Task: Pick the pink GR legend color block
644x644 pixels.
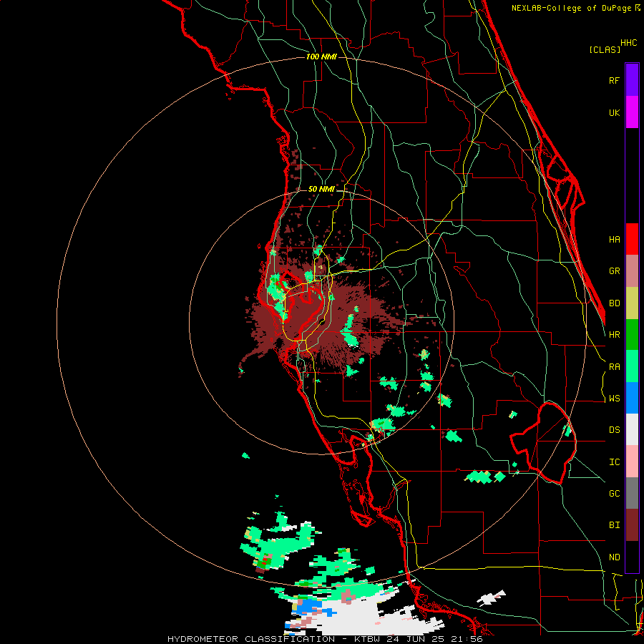Action: (x=632, y=271)
